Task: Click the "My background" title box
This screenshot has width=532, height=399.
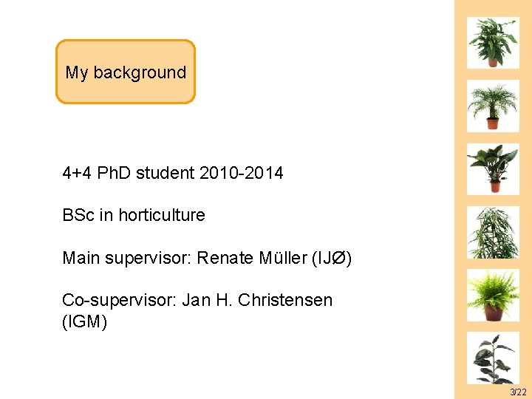Action: pyautogui.click(x=126, y=72)
